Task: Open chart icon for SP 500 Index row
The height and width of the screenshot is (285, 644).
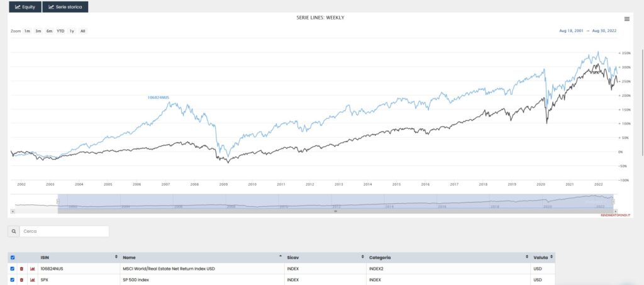Action: (32, 280)
